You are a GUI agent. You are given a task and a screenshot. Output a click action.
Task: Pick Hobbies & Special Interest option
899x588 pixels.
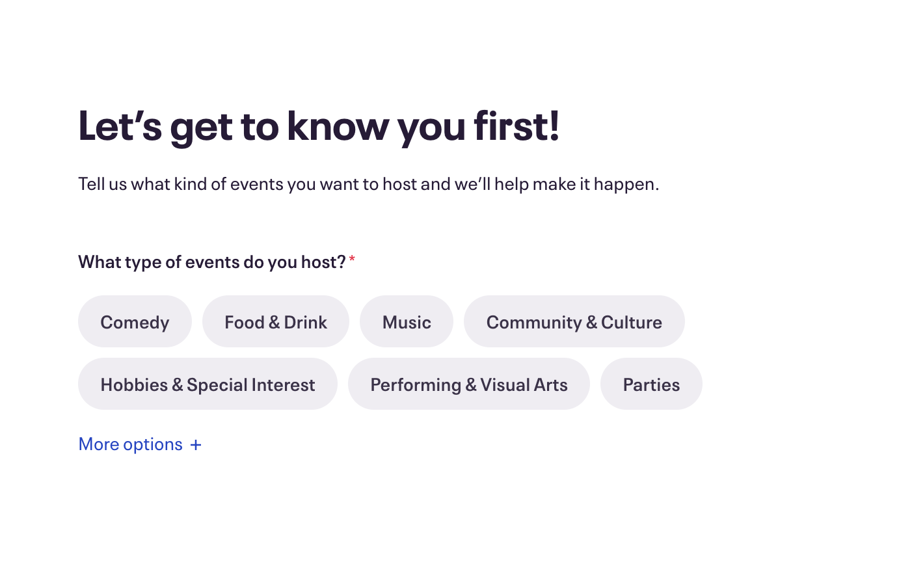pyautogui.click(x=208, y=384)
